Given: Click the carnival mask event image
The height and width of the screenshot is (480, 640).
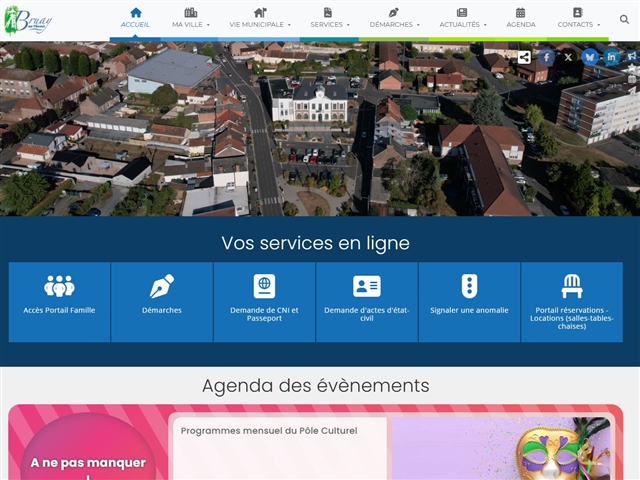Looking at the screenshot, I should click(501, 449).
